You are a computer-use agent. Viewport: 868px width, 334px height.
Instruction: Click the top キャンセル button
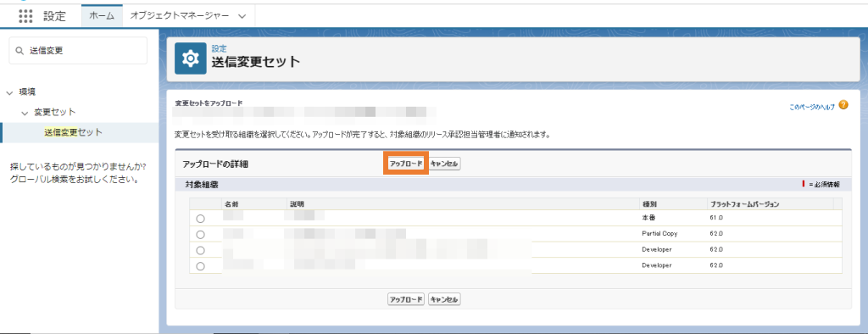[444, 164]
